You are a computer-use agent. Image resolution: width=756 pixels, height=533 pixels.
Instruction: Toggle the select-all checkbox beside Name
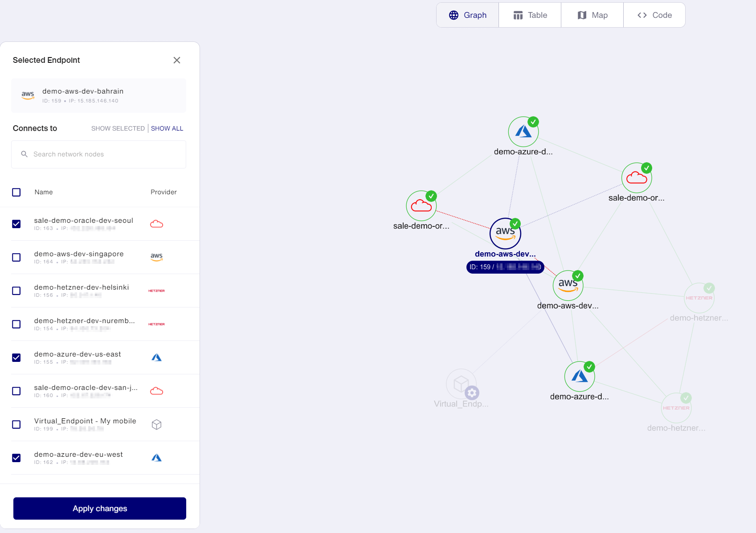16,192
